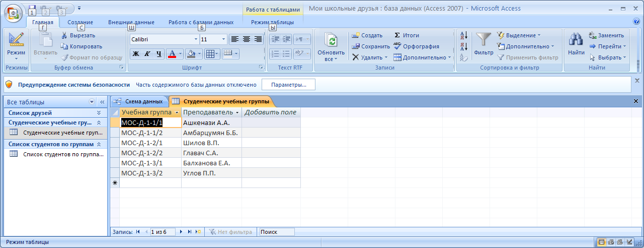Screen dimensions: 644x248
Task: Switch to the Создание ribbon tab
Action: [x=80, y=22]
